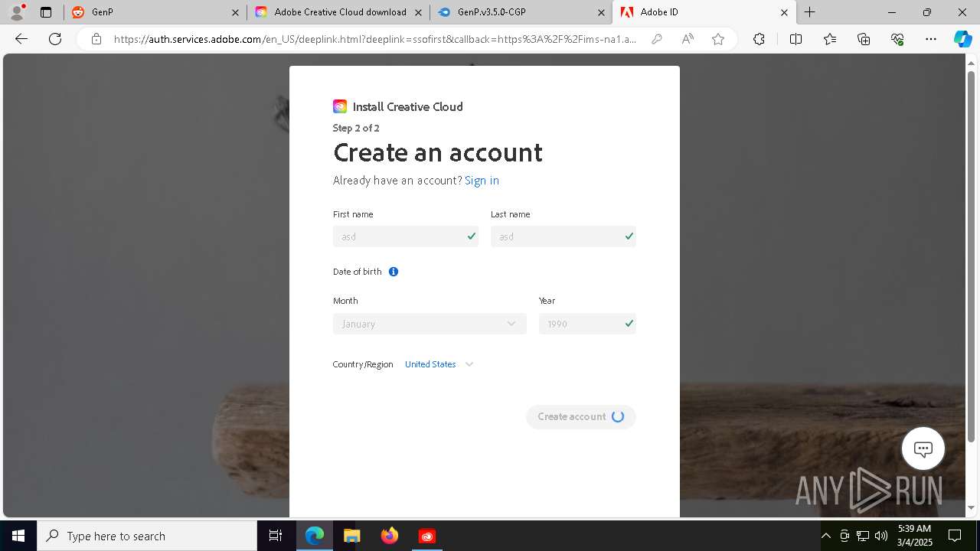Go back to previous page
980x551 pixels.
click(x=21, y=39)
